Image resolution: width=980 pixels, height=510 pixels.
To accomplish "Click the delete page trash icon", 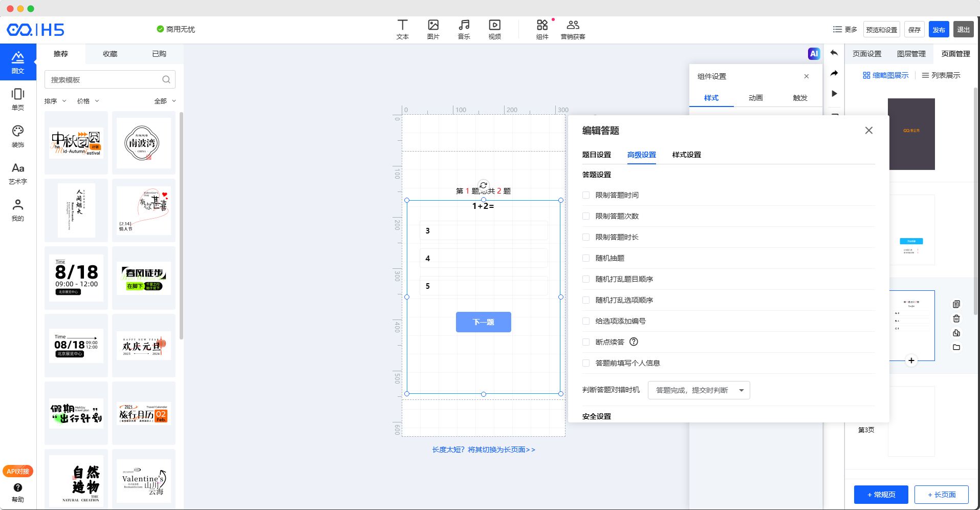I will click(956, 318).
